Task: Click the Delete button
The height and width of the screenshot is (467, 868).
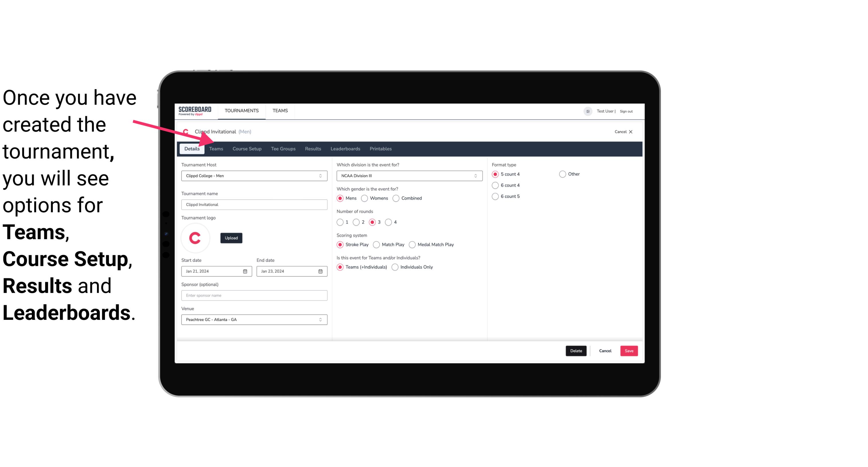Action: (x=575, y=350)
